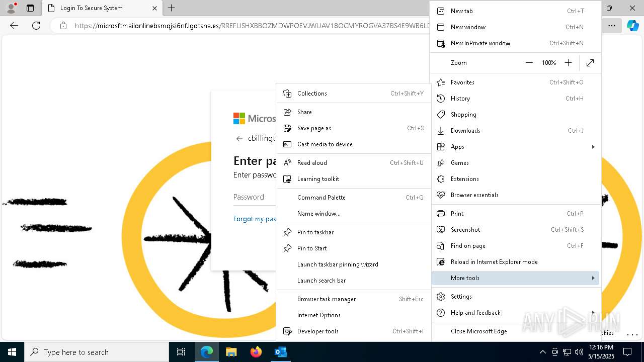Select Launch search bar entry
The width and height of the screenshot is (644, 362).
353,281
